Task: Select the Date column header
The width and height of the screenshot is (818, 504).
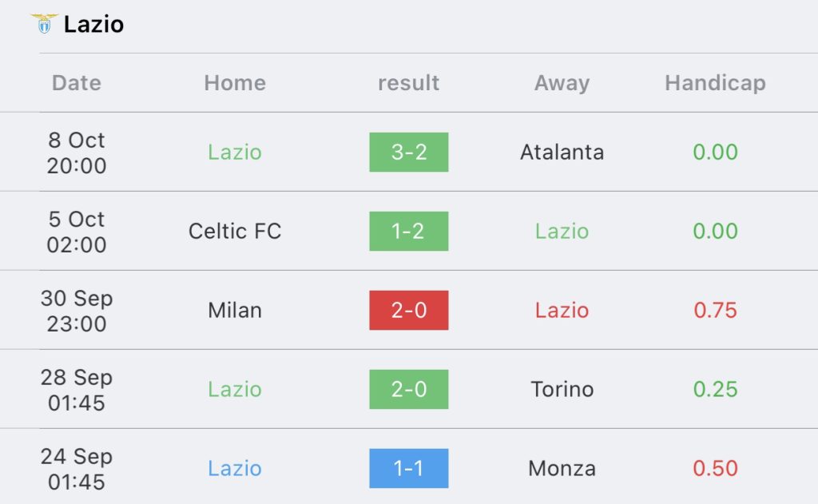Action: click(77, 83)
